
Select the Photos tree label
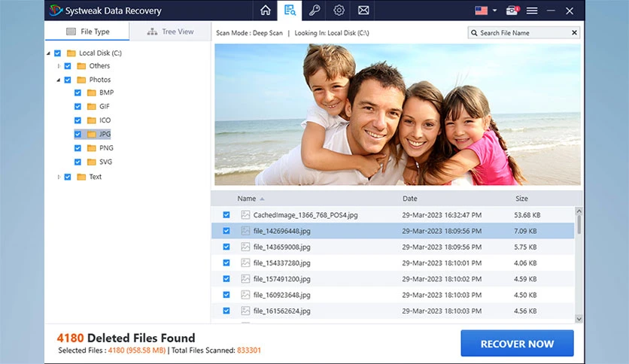point(100,80)
